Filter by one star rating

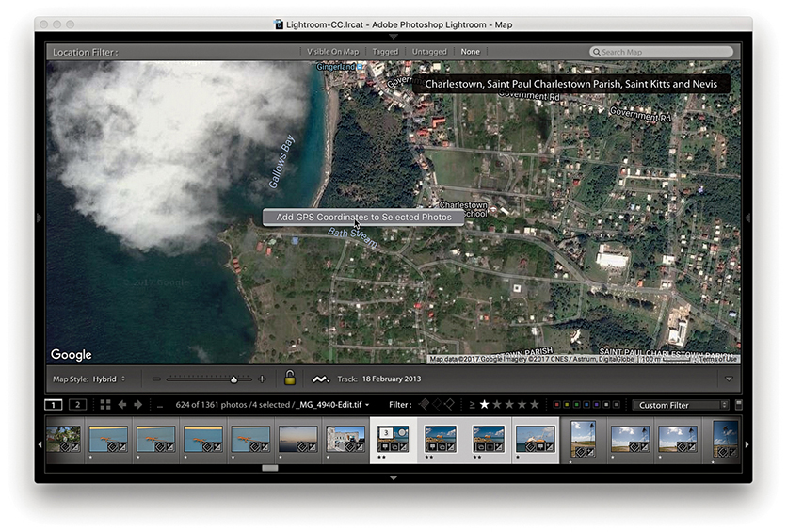485,405
